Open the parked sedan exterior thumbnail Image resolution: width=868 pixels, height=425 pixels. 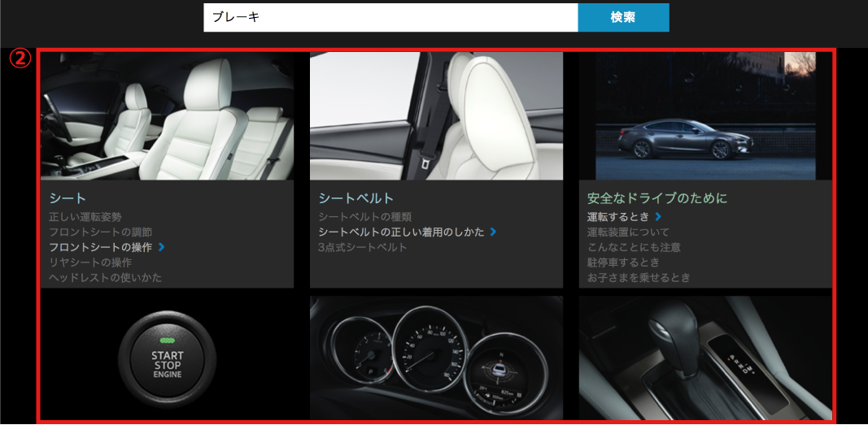click(x=705, y=115)
